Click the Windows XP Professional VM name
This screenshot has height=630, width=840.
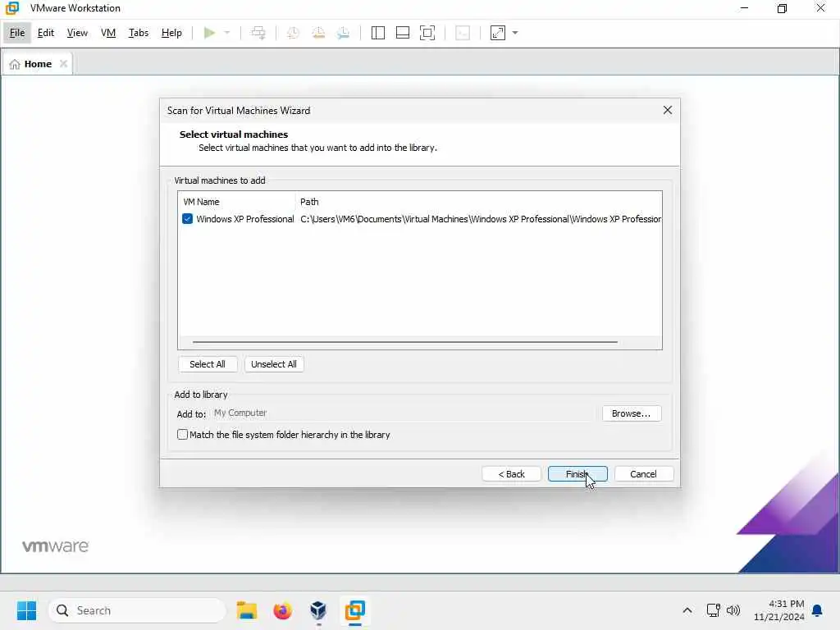pyautogui.click(x=244, y=219)
